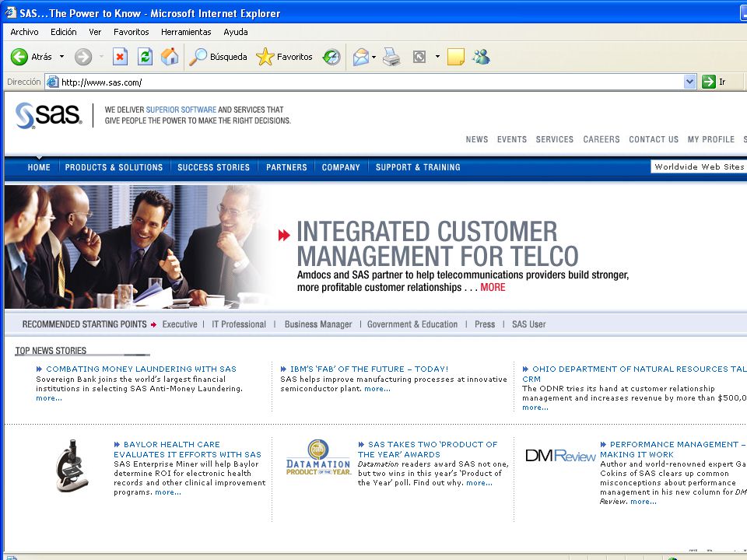The image size is (747, 560).
Task: Click the NEWS link in top navigation
Action: (x=477, y=139)
